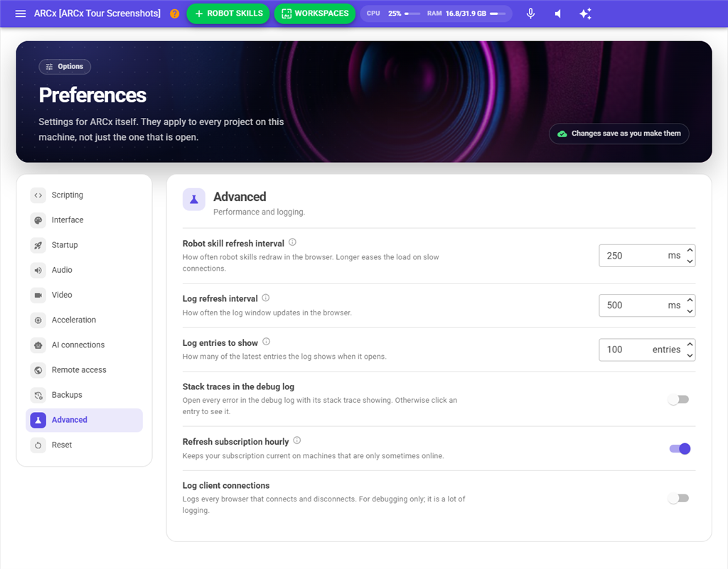This screenshot has width=728, height=569.
Task: Click the Startup rocket icon
Action: coord(38,245)
